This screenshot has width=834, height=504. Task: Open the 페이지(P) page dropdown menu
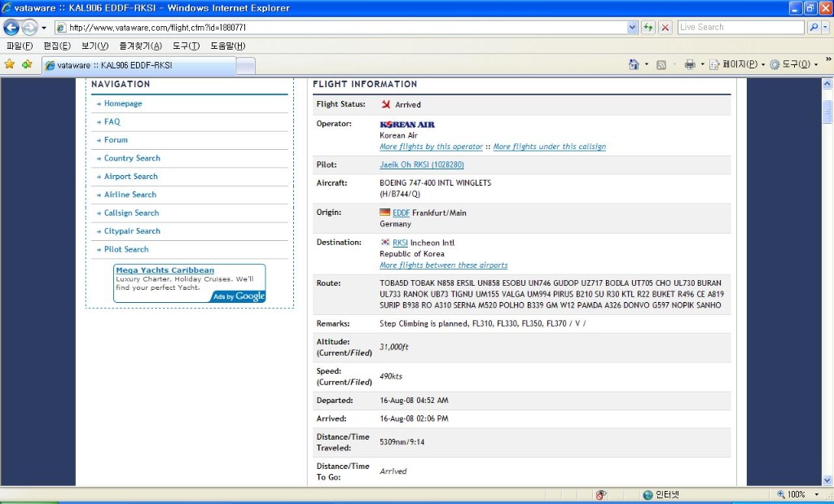(x=736, y=64)
